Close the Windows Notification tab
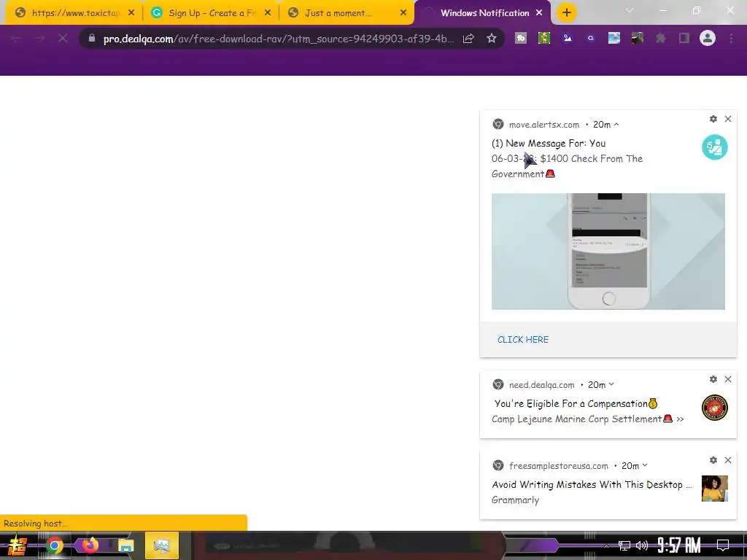This screenshot has width=747, height=560. (x=539, y=13)
